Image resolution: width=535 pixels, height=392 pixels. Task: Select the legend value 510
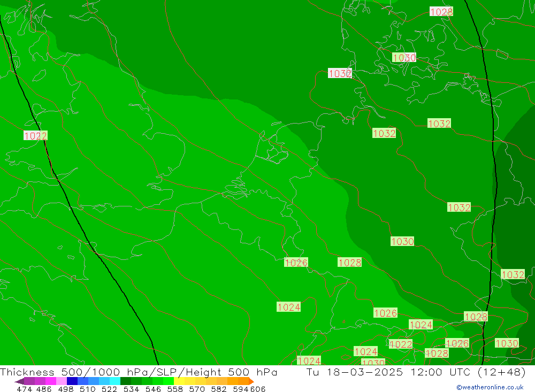click(87, 389)
